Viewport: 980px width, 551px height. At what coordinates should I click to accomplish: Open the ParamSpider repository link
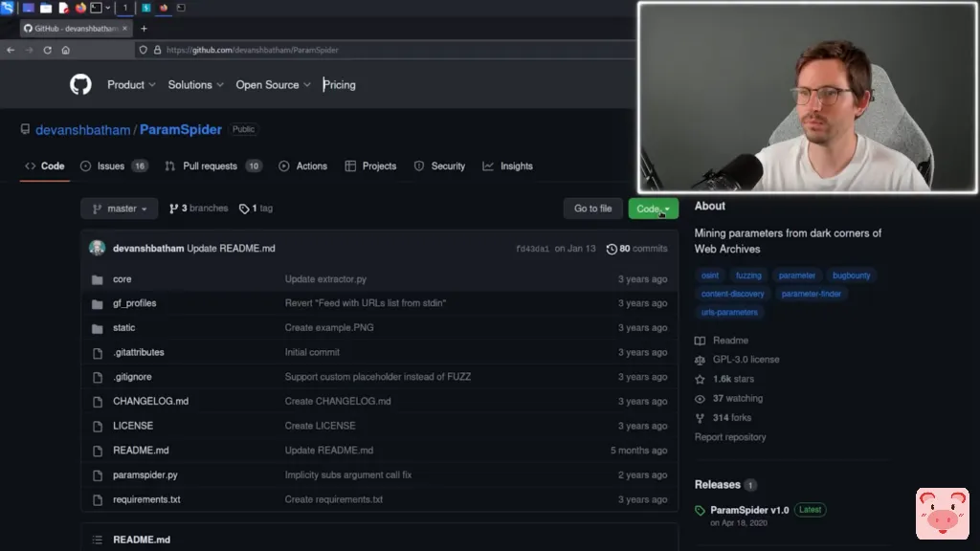pos(181,129)
